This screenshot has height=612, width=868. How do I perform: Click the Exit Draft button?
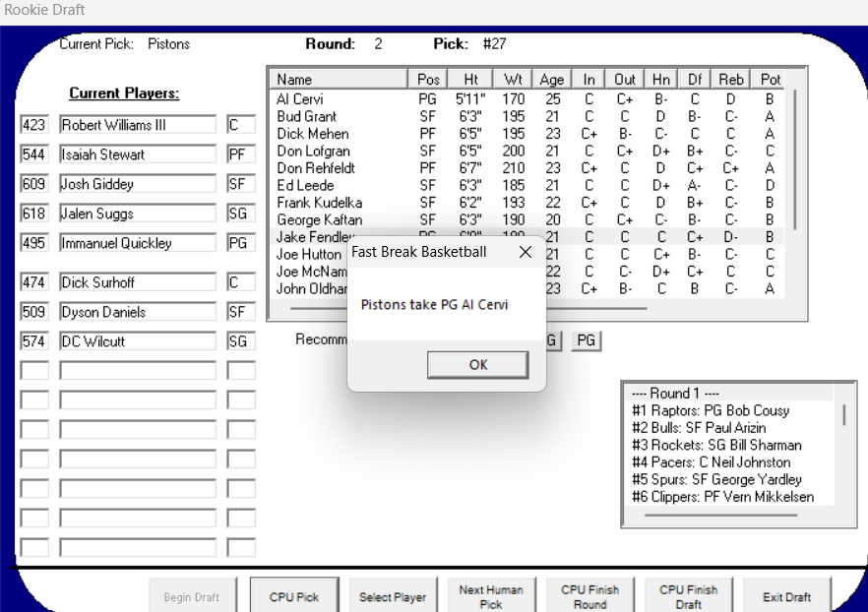[786, 597]
